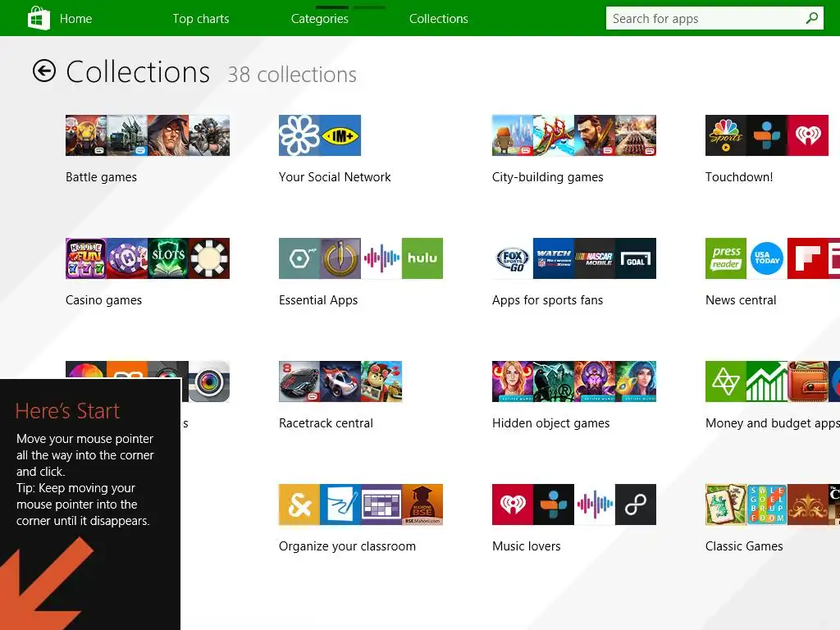
Task: Open the Watch NFL Network tile
Action: (554, 258)
